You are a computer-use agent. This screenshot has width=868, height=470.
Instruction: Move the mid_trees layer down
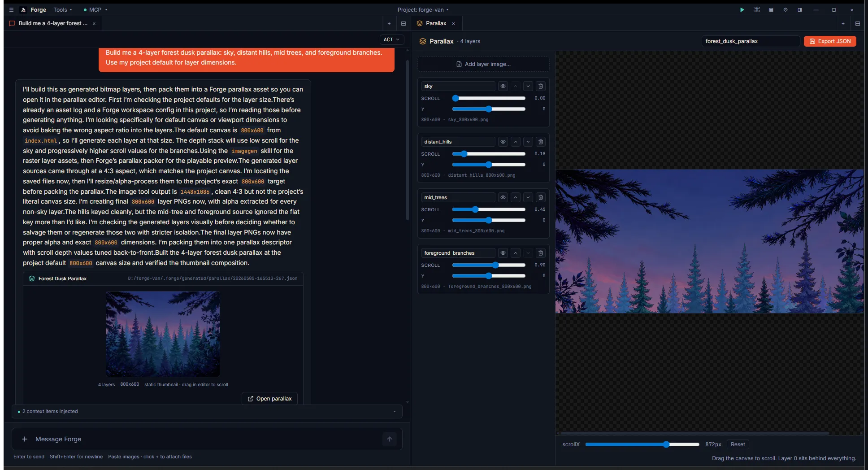click(528, 197)
